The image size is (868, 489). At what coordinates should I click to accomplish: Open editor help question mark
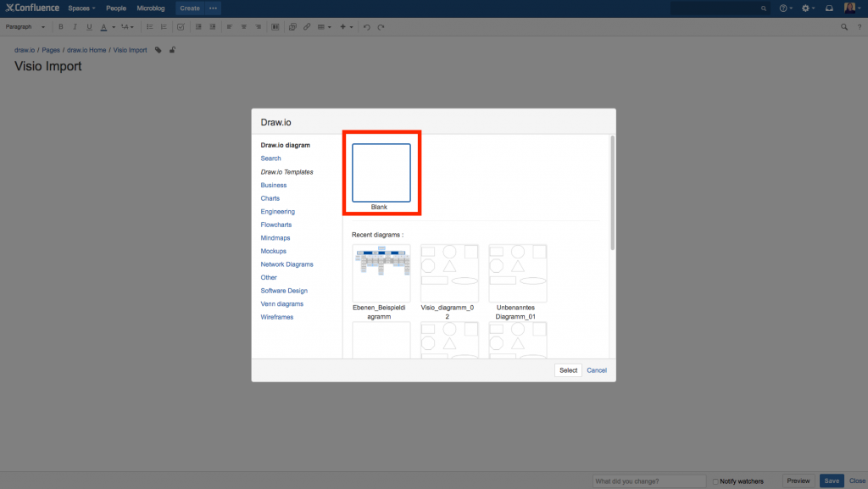(x=860, y=26)
